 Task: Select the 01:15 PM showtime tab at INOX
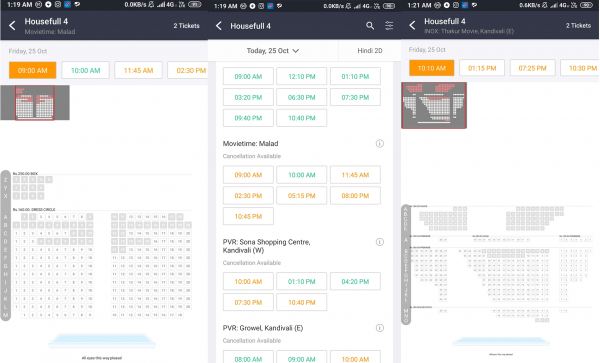(482, 68)
